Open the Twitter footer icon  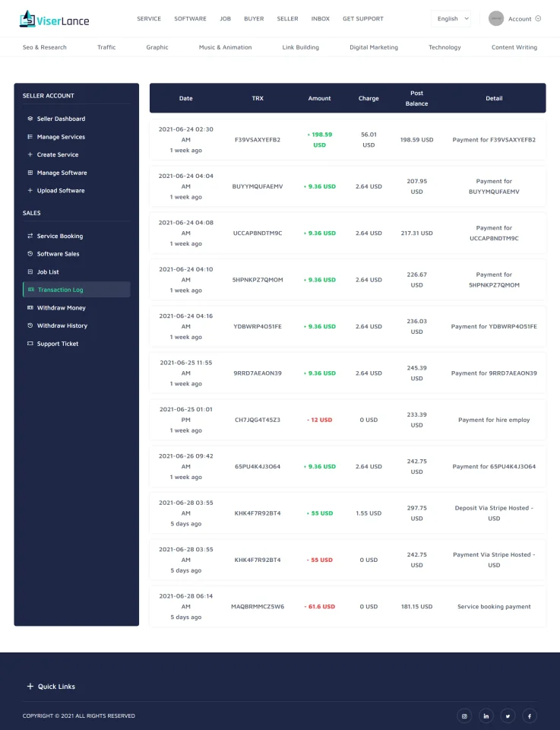(508, 716)
